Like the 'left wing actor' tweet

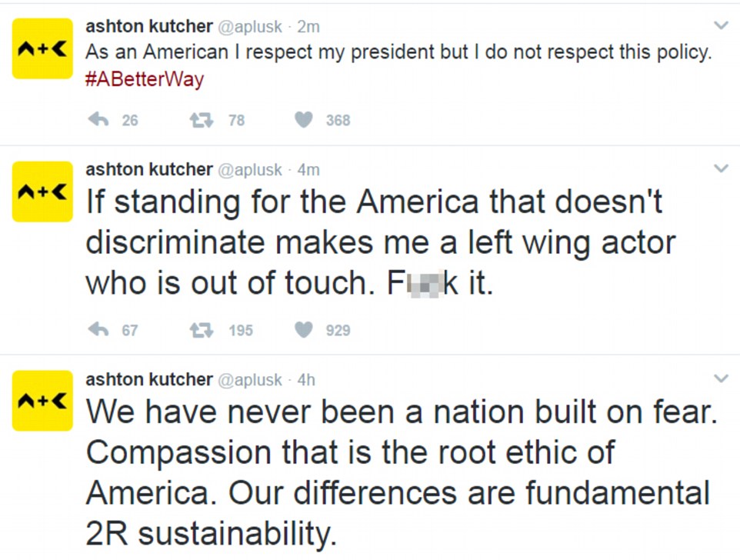tap(305, 330)
